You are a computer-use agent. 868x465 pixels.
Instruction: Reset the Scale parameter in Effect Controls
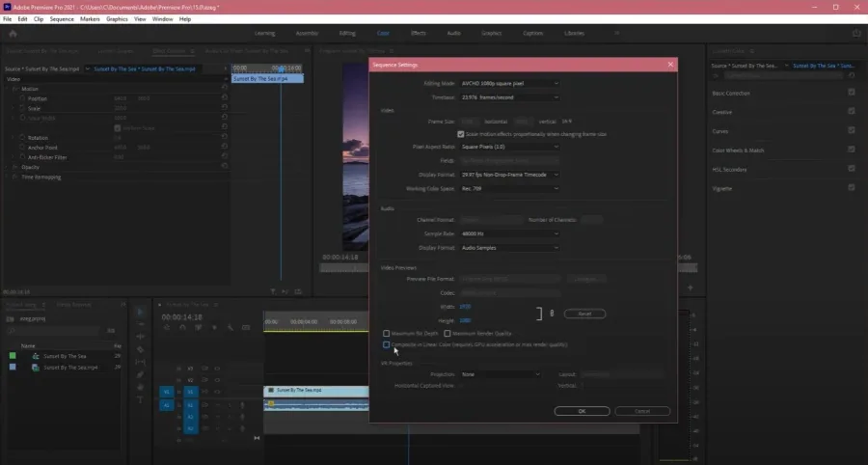coord(224,108)
